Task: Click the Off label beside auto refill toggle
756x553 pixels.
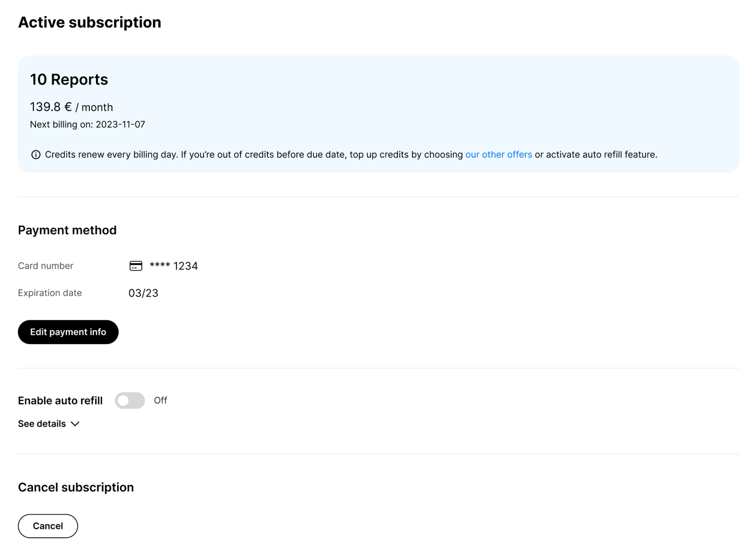Action: [161, 400]
